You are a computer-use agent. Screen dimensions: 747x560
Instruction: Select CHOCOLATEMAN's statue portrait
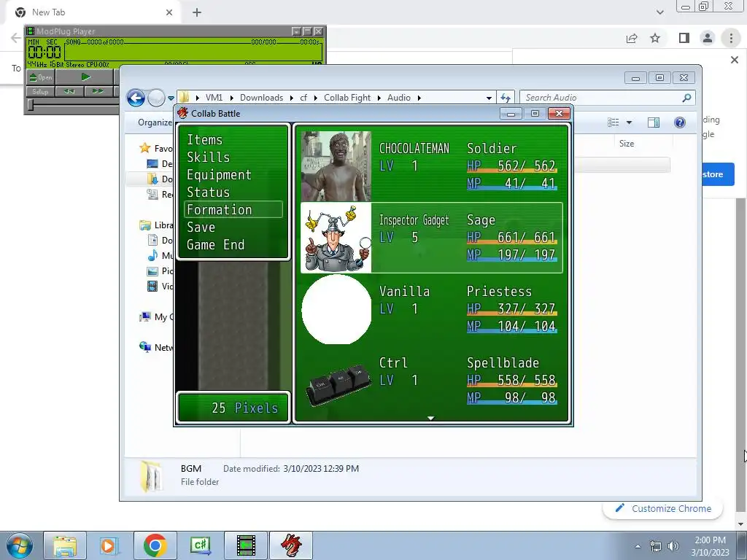pos(336,166)
